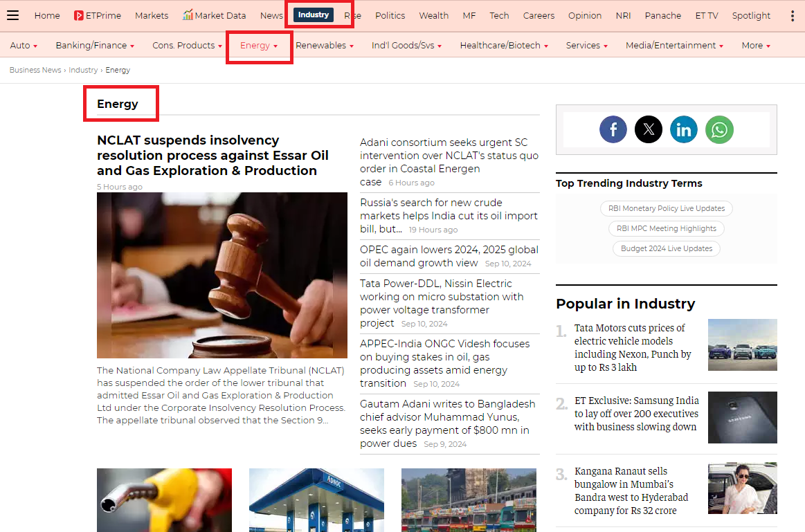805x532 pixels.
Task: Expand the Banking/Finance dropdown menu
Action: [x=95, y=46]
